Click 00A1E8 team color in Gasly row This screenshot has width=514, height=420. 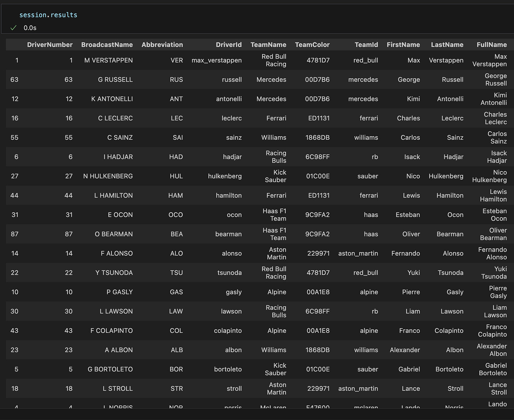pos(318,292)
